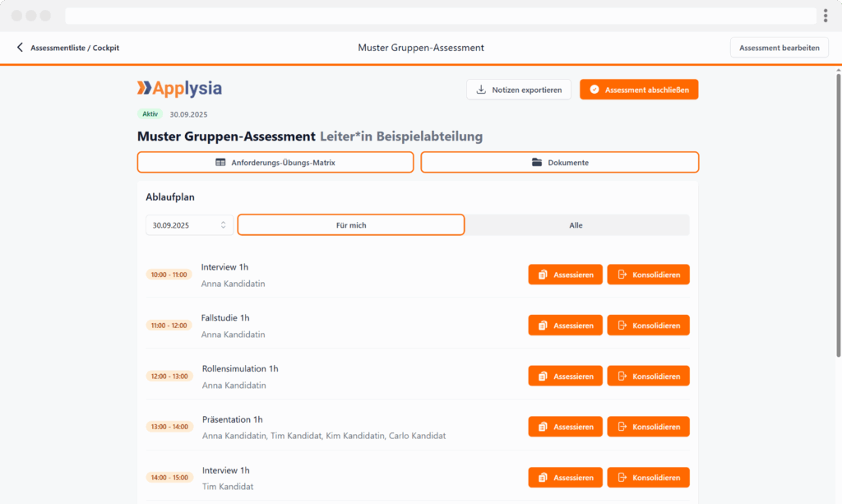Image resolution: width=842 pixels, height=504 pixels.
Task: Click the table icon for Anforderungs-Übungs-Matrix
Action: [220, 163]
